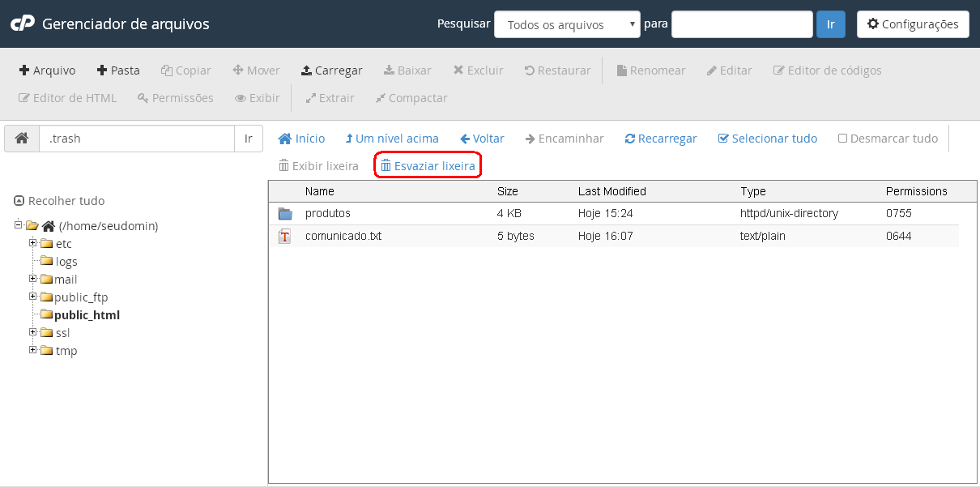Expand the mail folder node
The width and height of the screenshot is (980, 487).
tap(33, 279)
